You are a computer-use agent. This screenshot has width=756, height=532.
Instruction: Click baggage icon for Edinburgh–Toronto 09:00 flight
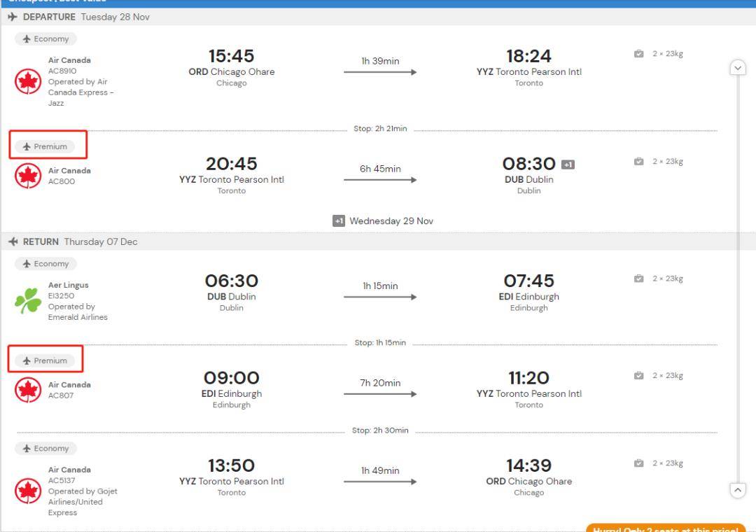coord(638,376)
